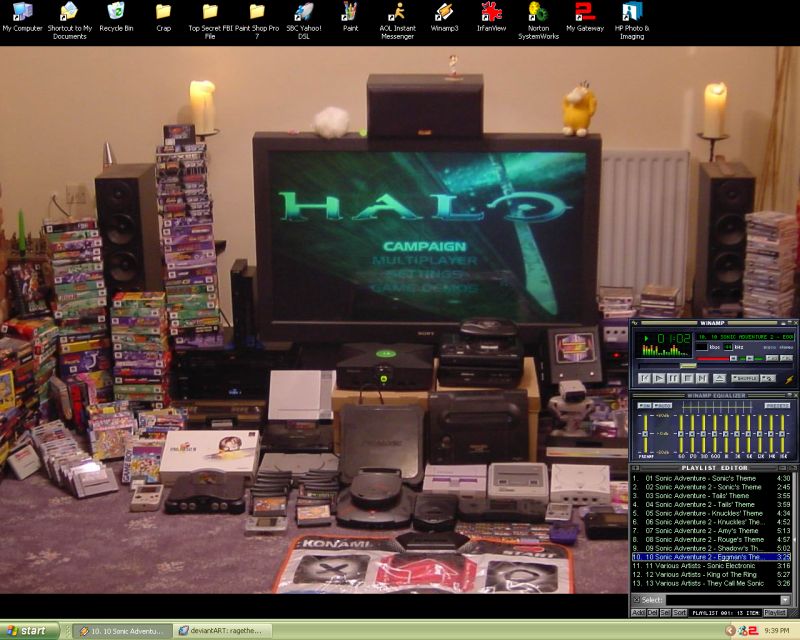The image size is (800, 640).
Task: Toggle Shuffle in Winamp
Action: (x=745, y=378)
